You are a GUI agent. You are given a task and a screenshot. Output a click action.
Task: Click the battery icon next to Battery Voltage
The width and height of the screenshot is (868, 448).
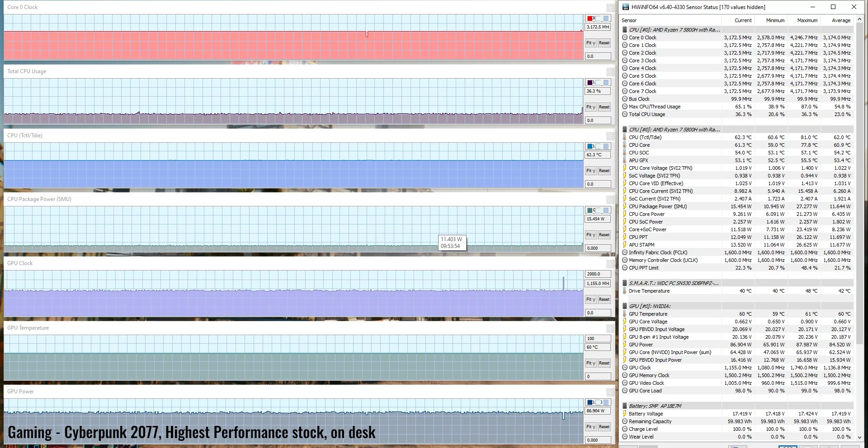coord(625,413)
